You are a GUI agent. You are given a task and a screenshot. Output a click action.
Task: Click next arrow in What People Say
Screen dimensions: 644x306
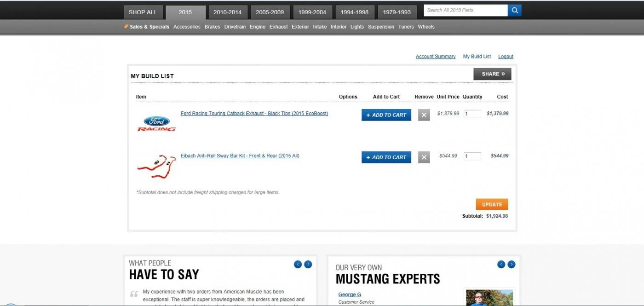(308, 264)
